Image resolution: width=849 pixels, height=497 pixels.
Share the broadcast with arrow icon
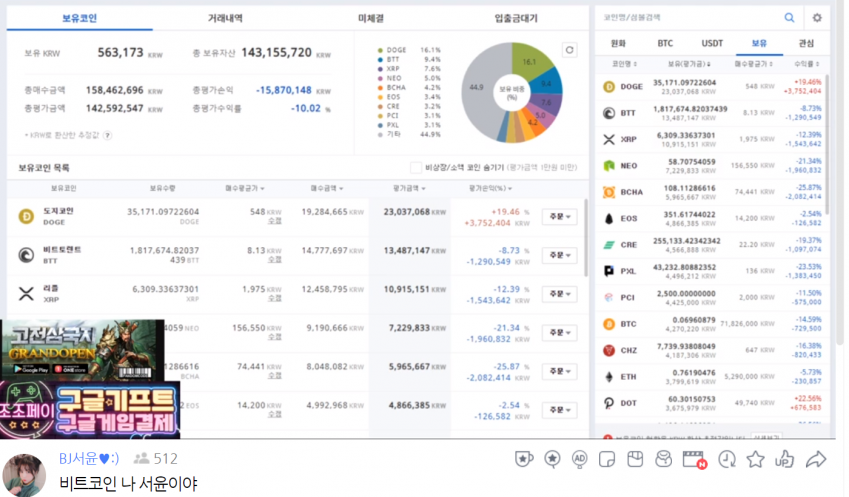[x=816, y=460]
